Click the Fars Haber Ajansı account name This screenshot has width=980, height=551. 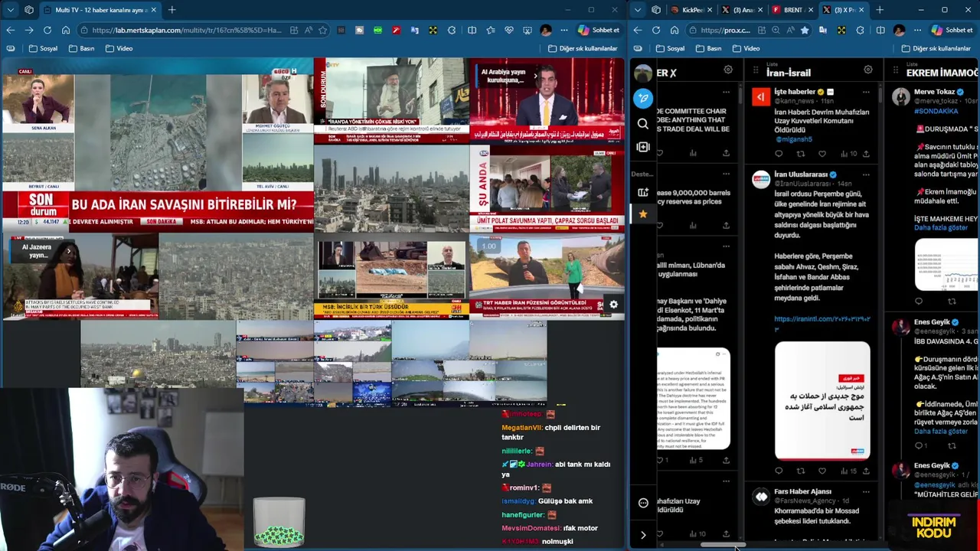pyautogui.click(x=802, y=491)
